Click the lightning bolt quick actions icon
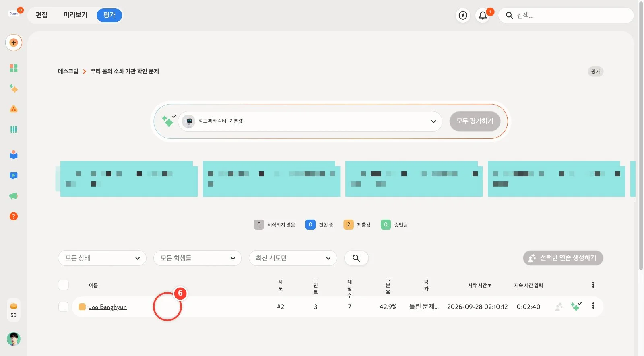 click(463, 16)
